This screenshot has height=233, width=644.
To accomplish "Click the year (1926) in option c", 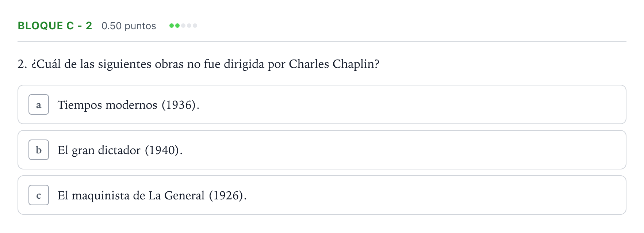I will click(x=226, y=196).
